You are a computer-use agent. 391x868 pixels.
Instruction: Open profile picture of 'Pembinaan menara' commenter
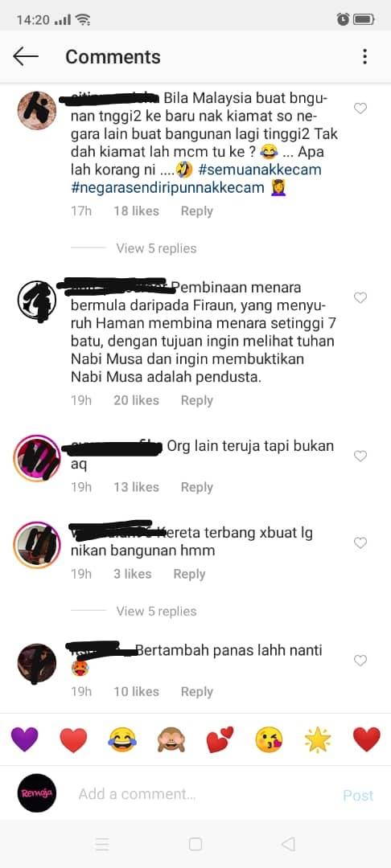(36, 301)
